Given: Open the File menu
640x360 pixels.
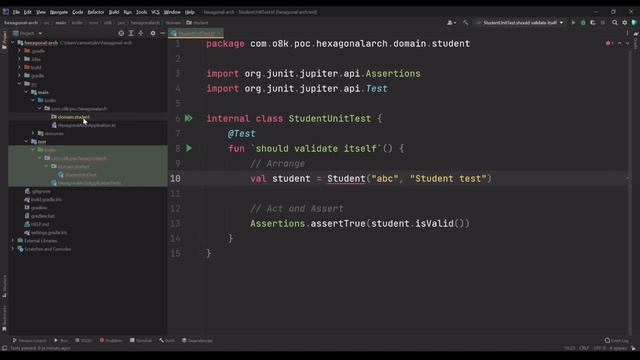Looking at the screenshot, I should (x=16, y=12).
